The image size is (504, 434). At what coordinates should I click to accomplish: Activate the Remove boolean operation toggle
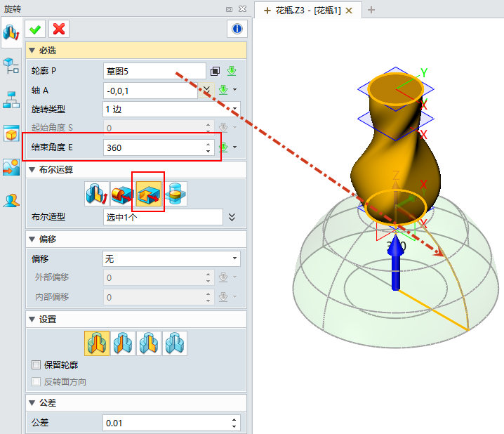pos(149,192)
